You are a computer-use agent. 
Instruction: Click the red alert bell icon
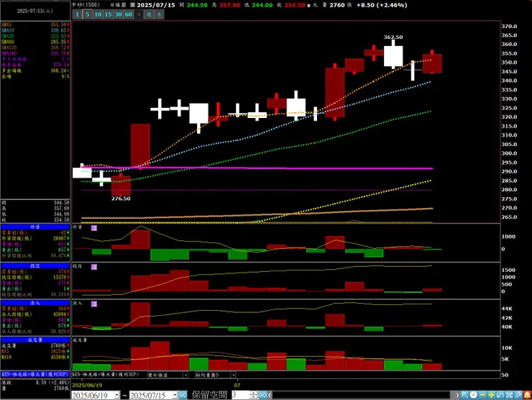tap(527, 395)
